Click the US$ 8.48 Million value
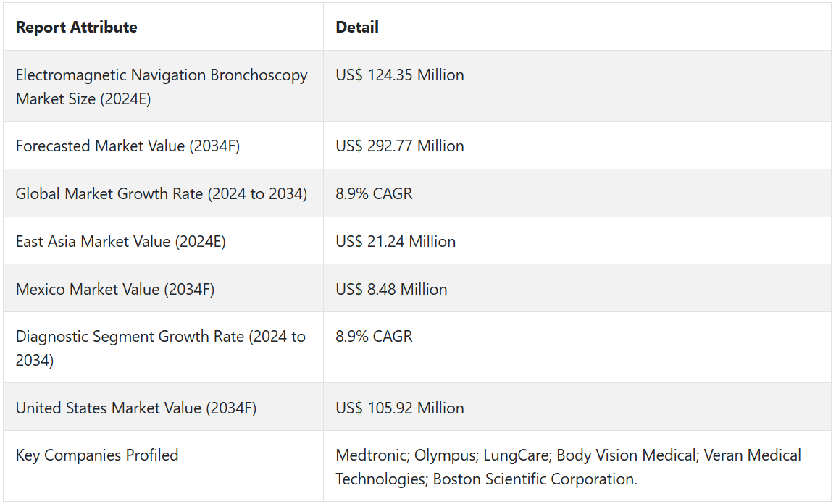 click(391, 290)
